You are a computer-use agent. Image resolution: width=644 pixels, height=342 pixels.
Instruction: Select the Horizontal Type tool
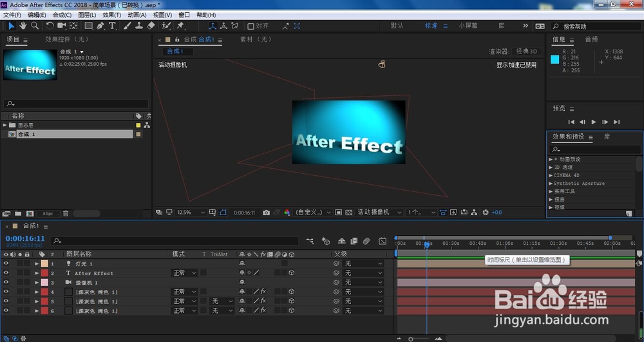(x=112, y=26)
